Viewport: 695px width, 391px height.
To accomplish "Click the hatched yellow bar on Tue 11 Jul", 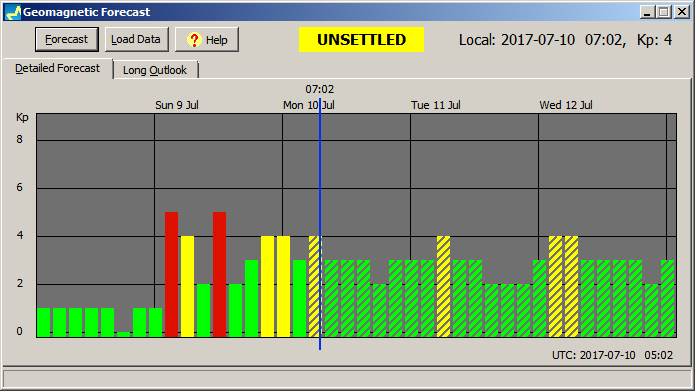I will (443, 286).
